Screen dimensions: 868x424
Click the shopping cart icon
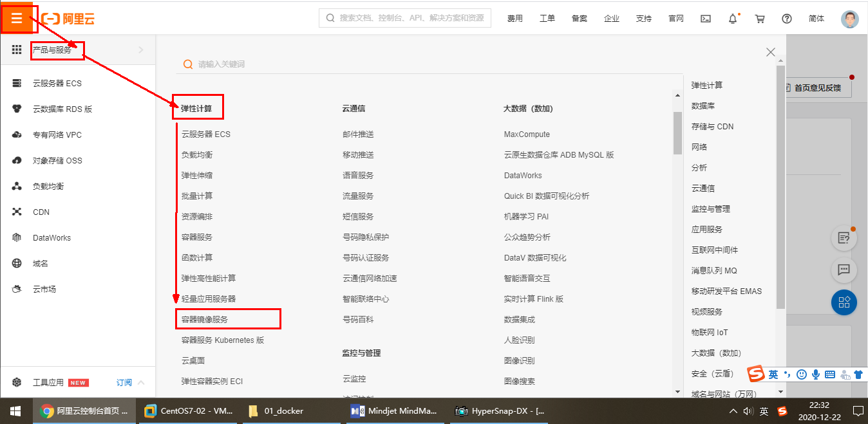click(x=760, y=19)
